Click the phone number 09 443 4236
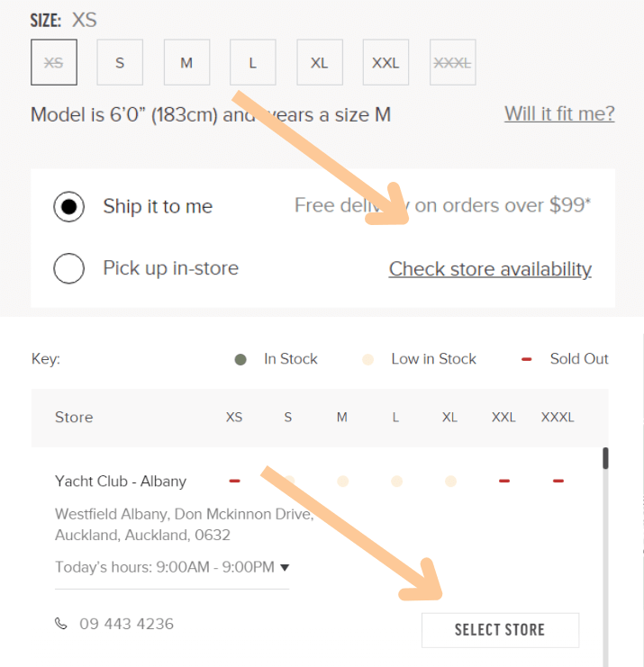The image size is (644, 667). pyautogui.click(x=126, y=624)
